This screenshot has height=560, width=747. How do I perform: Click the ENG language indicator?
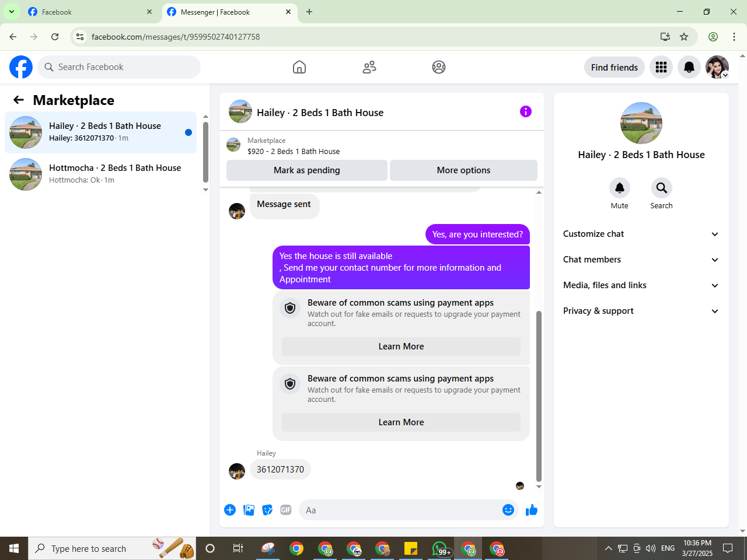pyautogui.click(x=668, y=548)
